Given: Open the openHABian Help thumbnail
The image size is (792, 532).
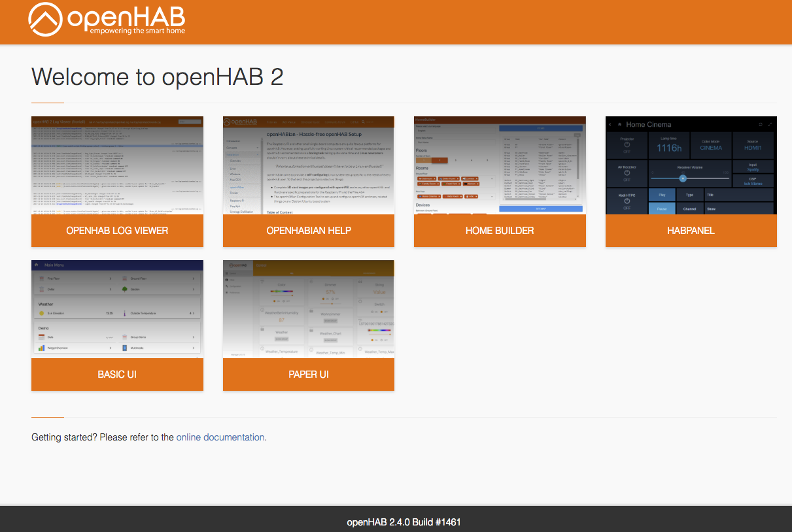Looking at the screenshot, I should coord(309,165).
